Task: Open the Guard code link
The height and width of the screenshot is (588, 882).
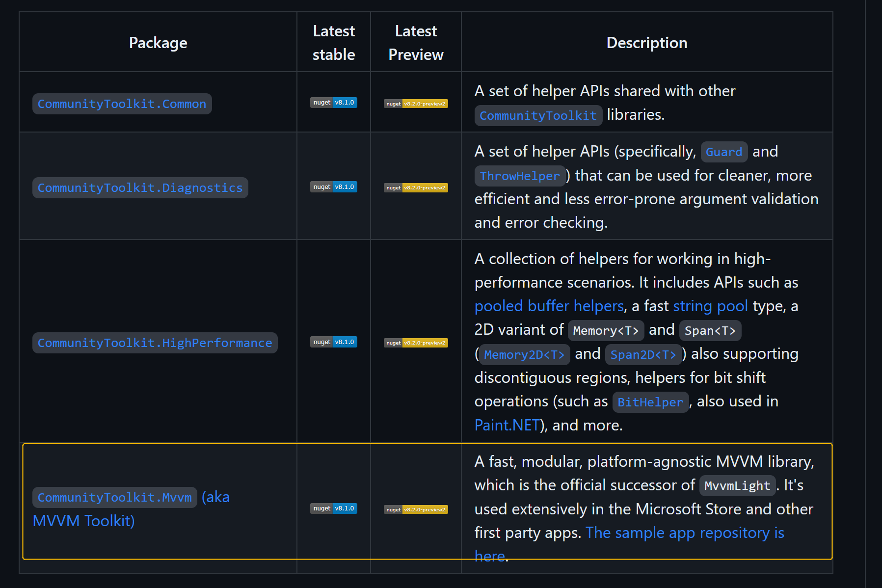Action: 724,152
